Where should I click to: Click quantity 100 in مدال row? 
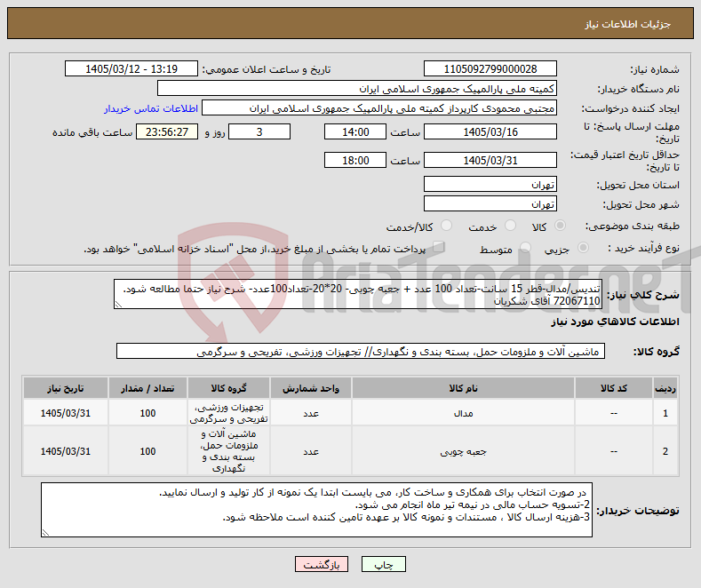(147, 413)
